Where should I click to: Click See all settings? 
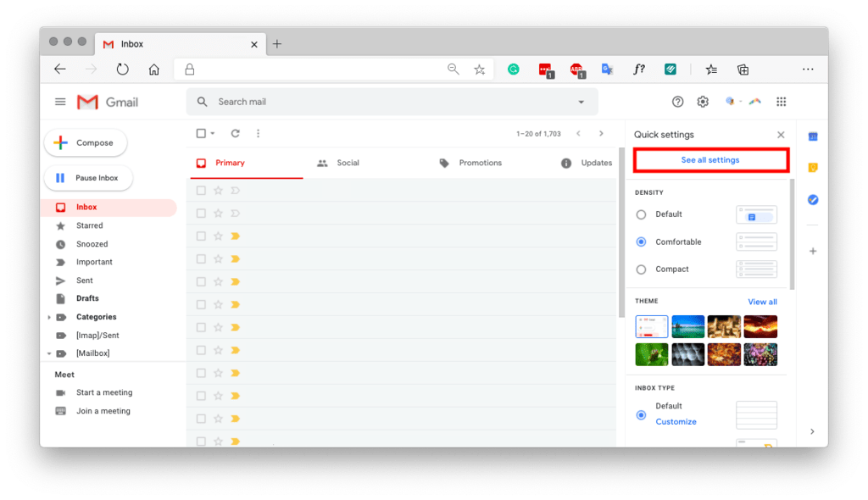(x=711, y=160)
